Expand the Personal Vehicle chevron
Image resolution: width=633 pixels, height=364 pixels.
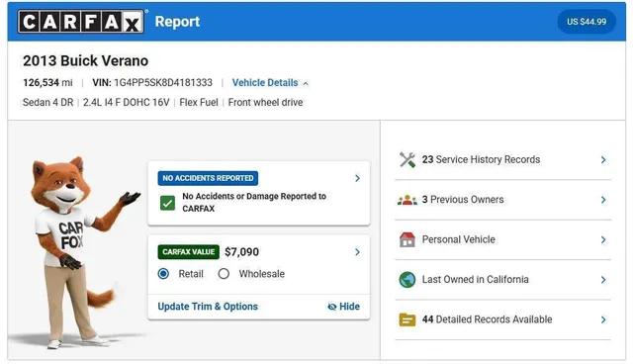click(x=603, y=239)
